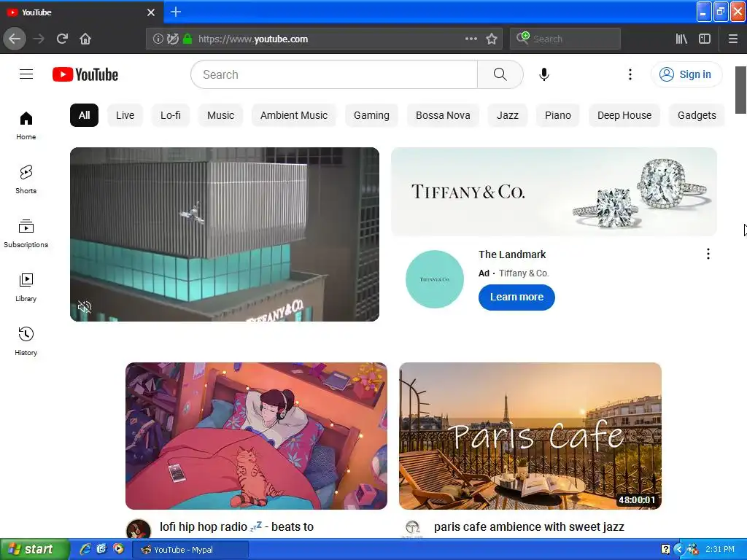The height and width of the screenshot is (560, 747).
Task: Bookmark this page with the star
Action: pyautogui.click(x=492, y=39)
